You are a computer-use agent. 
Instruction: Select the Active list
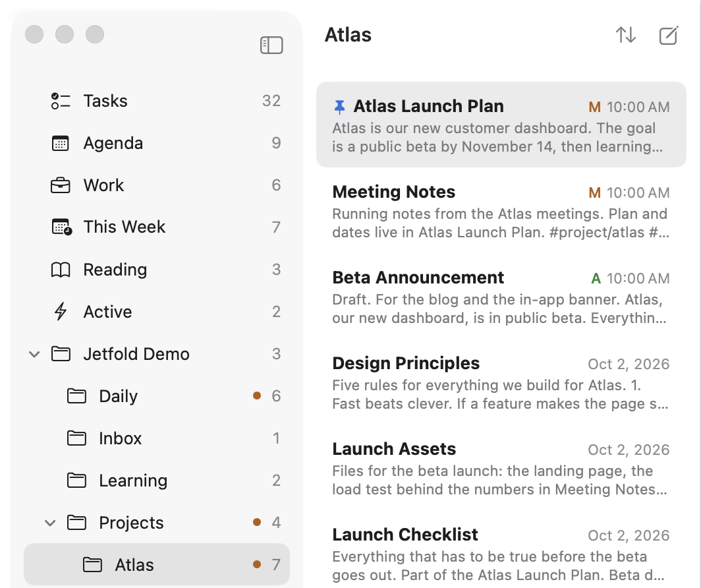(x=157, y=312)
